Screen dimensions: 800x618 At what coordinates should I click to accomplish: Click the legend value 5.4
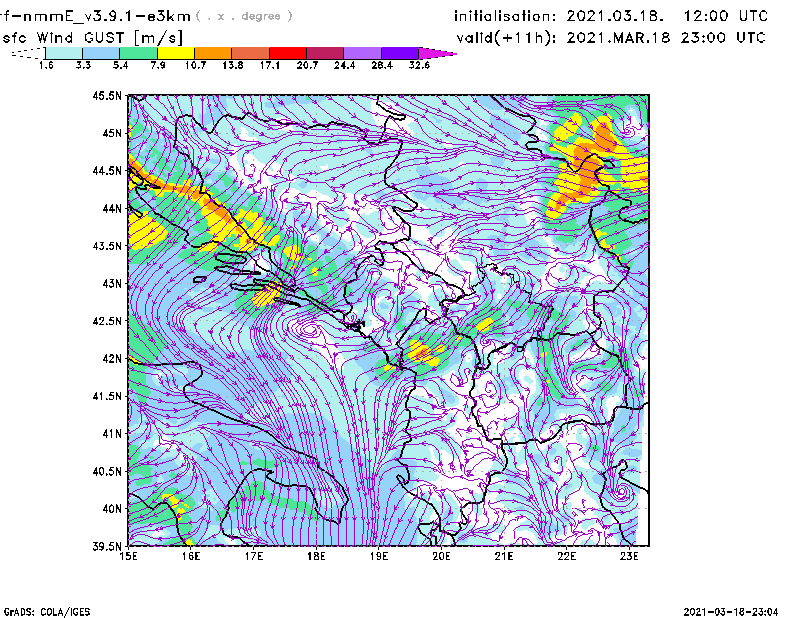tap(120, 65)
